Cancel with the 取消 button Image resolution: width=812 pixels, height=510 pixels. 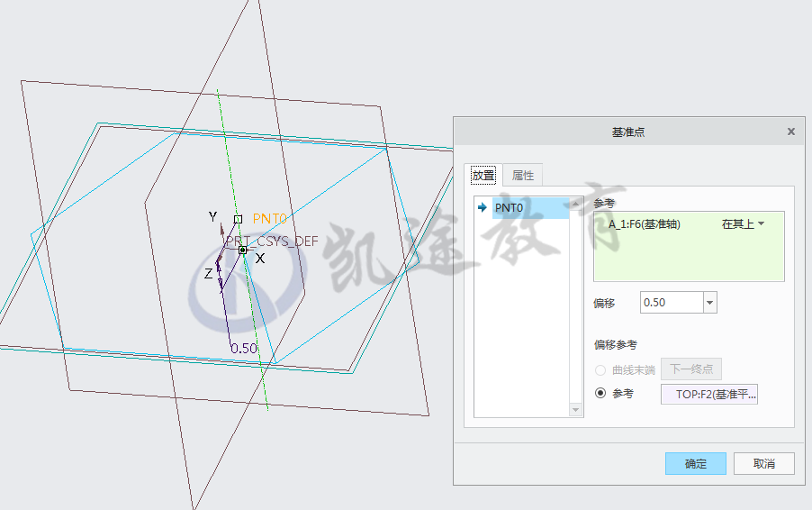click(764, 463)
